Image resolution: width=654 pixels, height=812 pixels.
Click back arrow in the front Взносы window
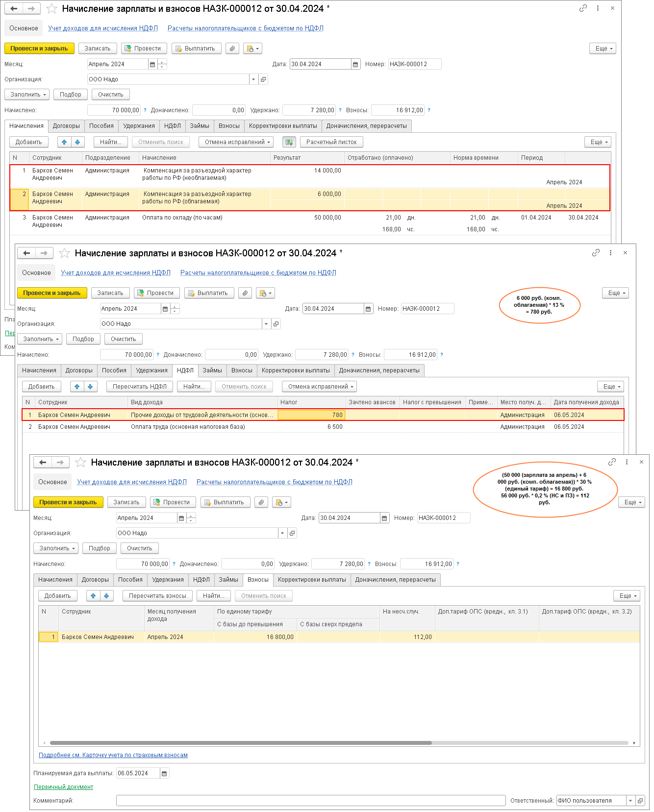(x=43, y=462)
